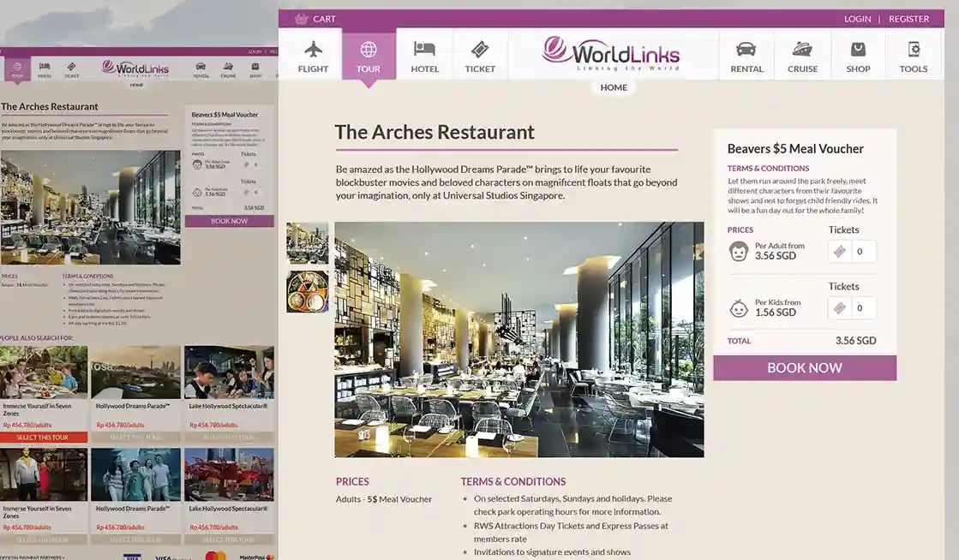Click the adult Tickets quantity field
Image resolution: width=959 pixels, height=560 pixels.
point(852,251)
